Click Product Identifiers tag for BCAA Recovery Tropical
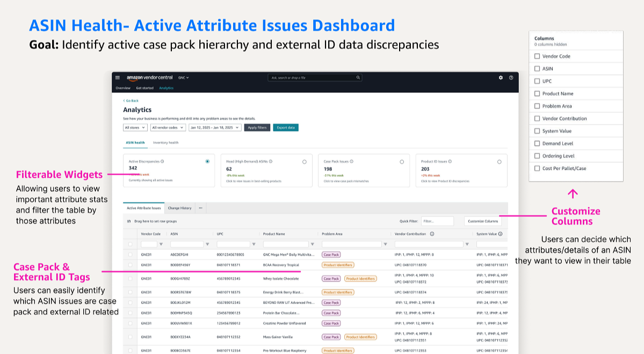644x354 pixels. (x=338, y=265)
